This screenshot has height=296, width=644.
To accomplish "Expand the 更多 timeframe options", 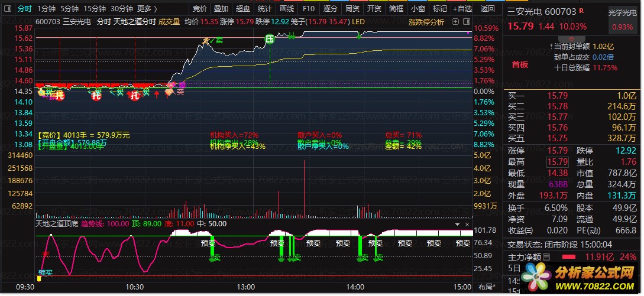I will pos(147,9).
